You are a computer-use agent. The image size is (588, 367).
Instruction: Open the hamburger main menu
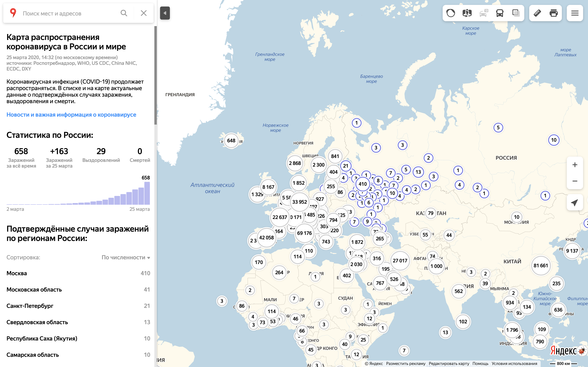pyautogui.click(x=575, y=13)
